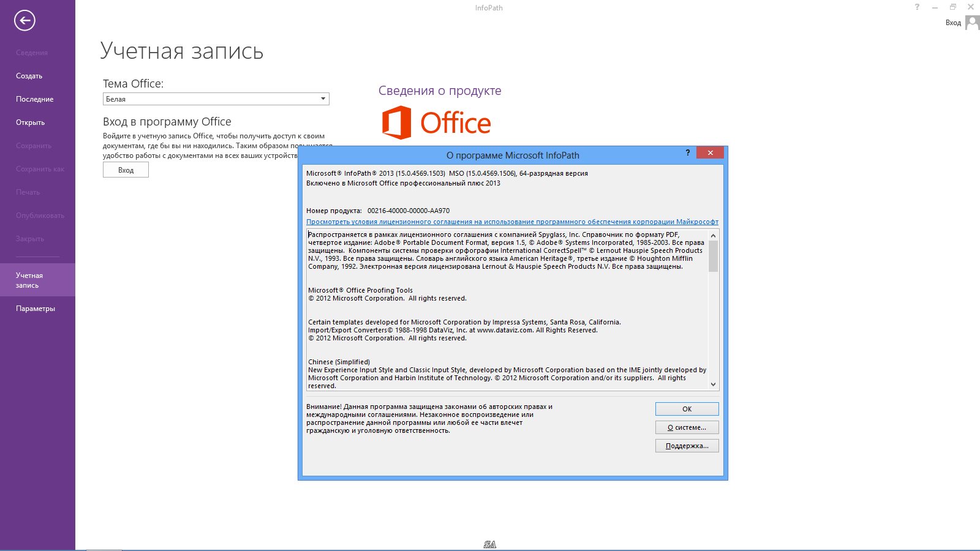Click the About dialog title bar text
This screenshot has width=980, height=551.
pyautogui.click(x=513, y=156)
